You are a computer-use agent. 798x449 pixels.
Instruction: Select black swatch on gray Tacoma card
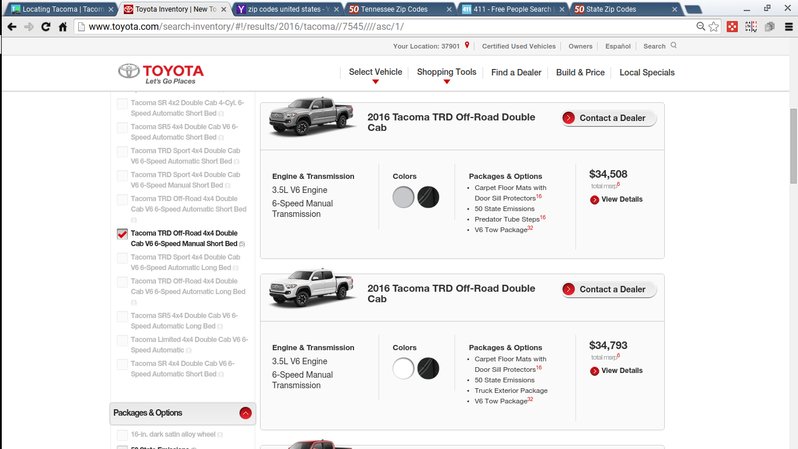[x=428, y=198]
